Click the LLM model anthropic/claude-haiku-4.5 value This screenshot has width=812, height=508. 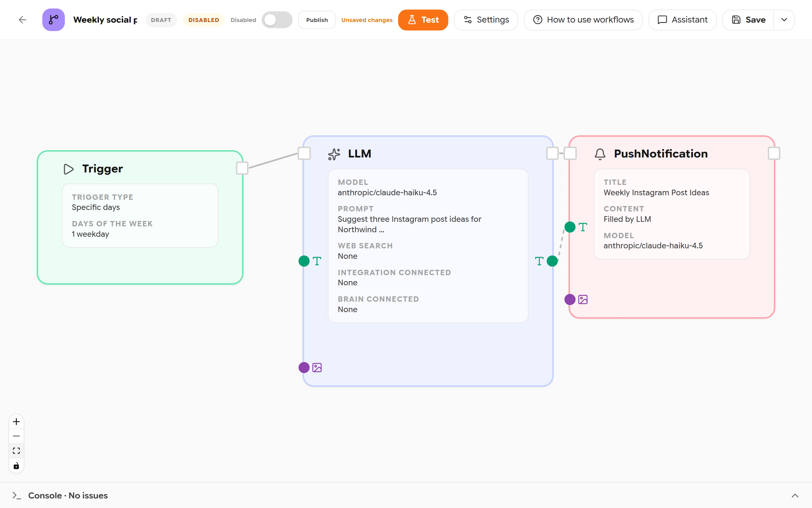click(387, 192)
